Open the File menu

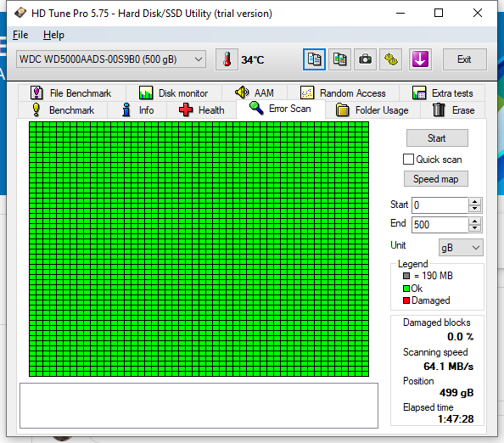pos(20,35)
